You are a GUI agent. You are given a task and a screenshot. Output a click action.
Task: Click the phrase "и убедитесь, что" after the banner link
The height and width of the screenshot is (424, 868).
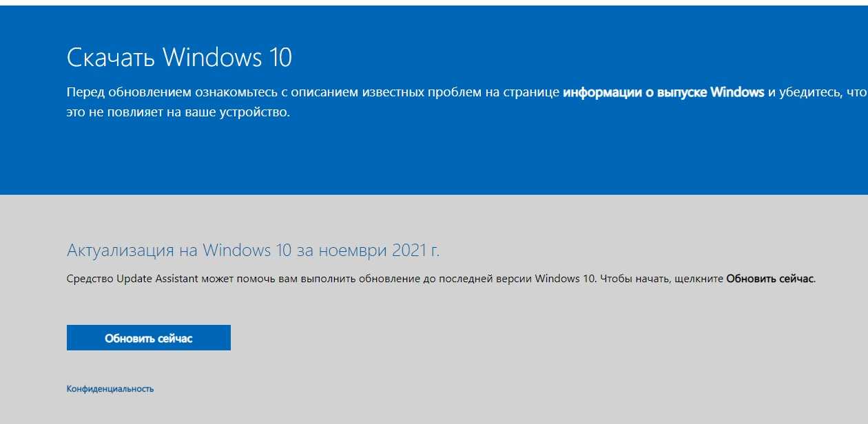(816, 92)
